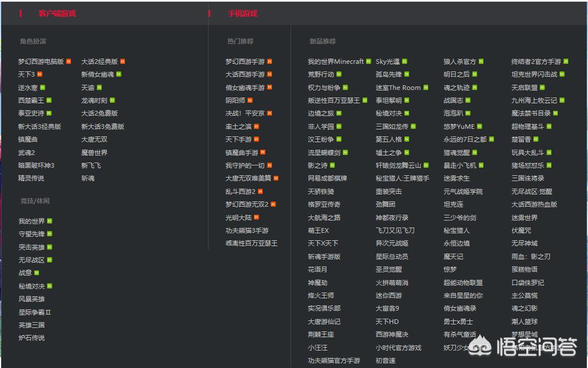Click the new badge next to 玩具大乱斗
This screenshot has width=588, height=368.
point(549,153)
